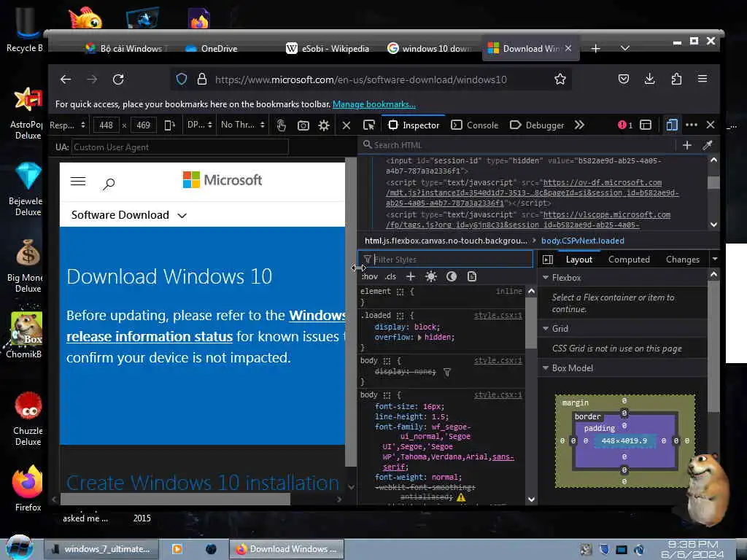
Task: Open sidebar tabs overflow dropdown arrow
Action: [715, 259]
